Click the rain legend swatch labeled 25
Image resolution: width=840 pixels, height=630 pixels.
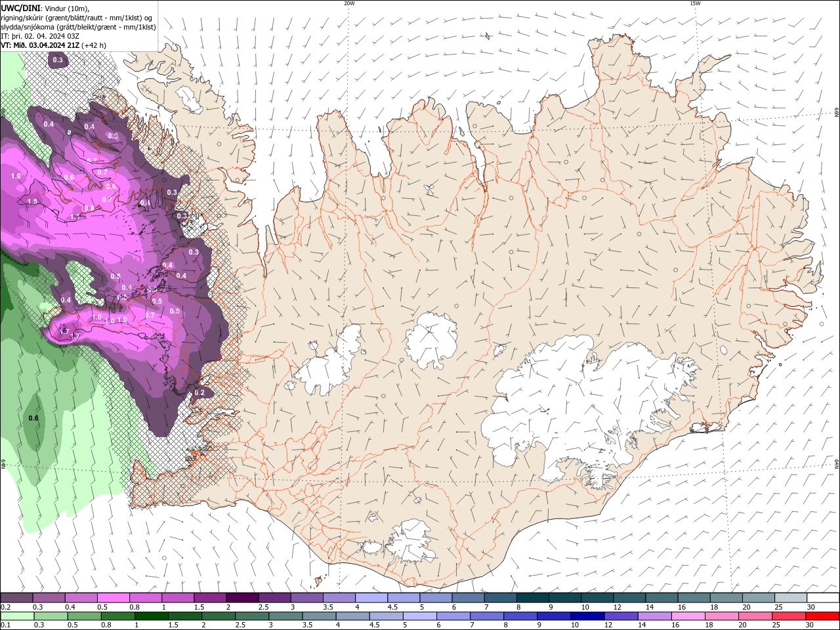(787, 616)
